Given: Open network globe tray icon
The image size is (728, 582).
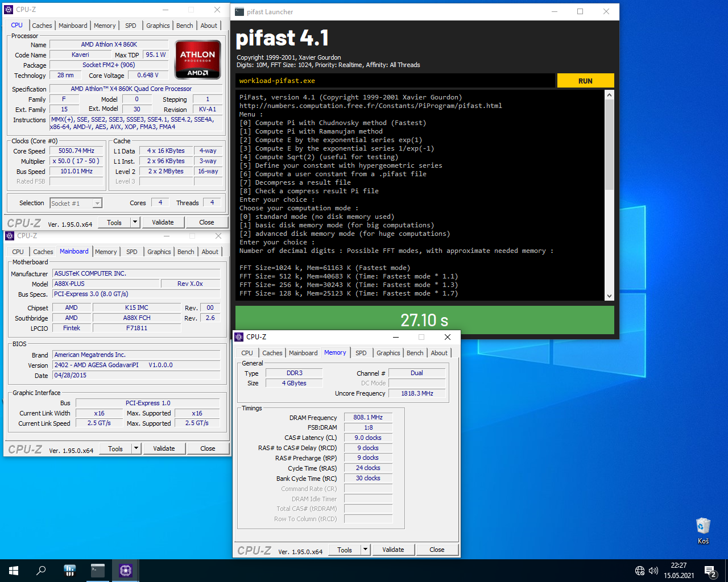Looking at the screenshot, I should point(640,571).
